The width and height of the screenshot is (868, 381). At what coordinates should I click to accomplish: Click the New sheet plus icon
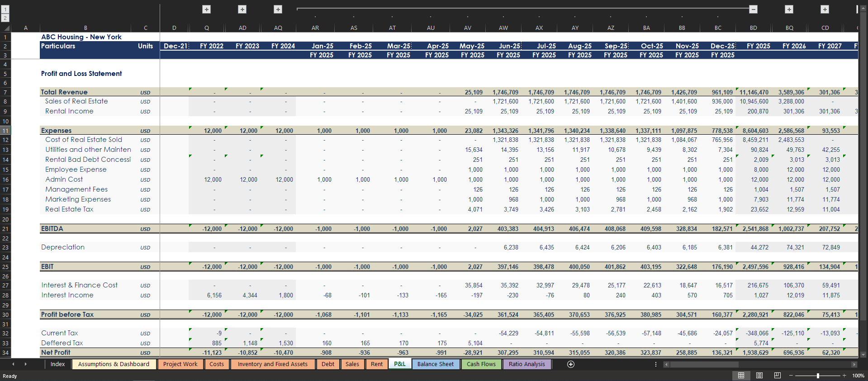tap(571, 364)
